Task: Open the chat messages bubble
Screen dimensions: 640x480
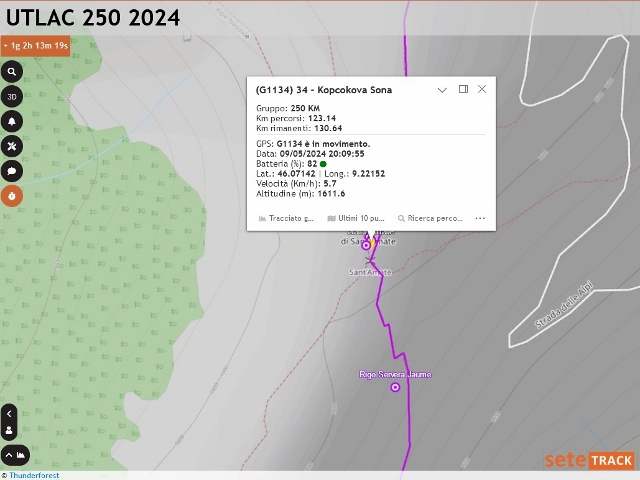Action: point(12,171)
